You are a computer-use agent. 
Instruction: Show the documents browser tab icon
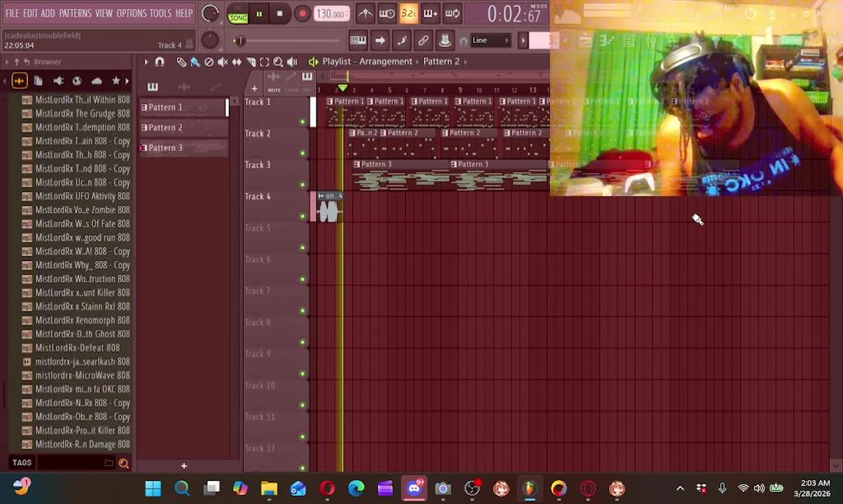(x=39, y=81)
